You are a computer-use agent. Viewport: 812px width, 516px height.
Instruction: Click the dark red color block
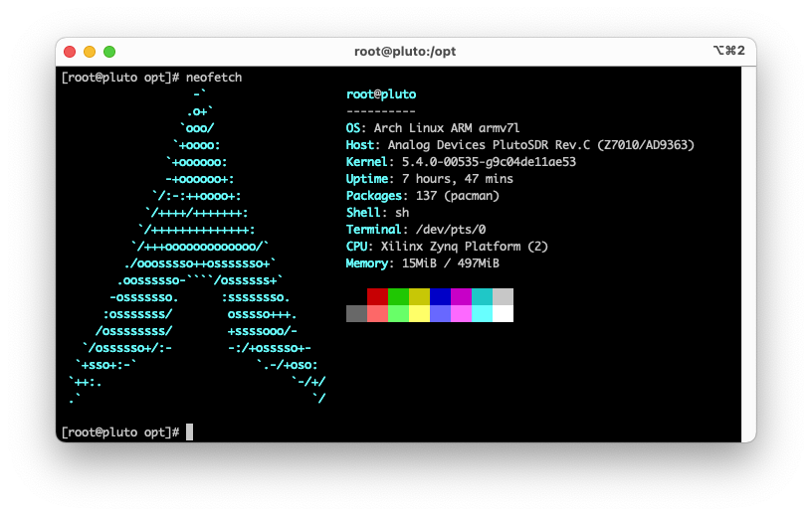click(x=377, y=296)
